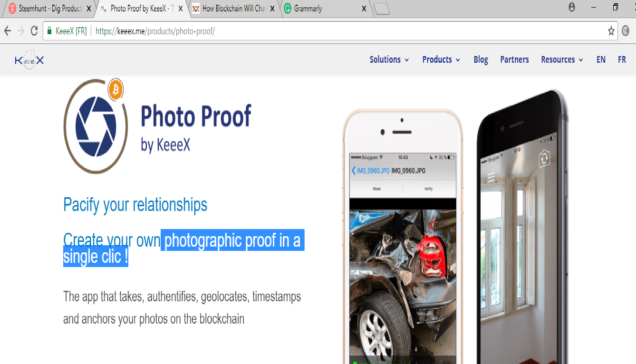
Task: Click the extension icon beside bookmark star
Action: coord(626,31)
